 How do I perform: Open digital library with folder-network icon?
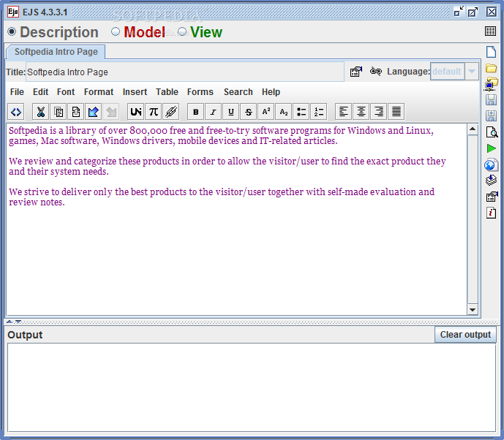[491, 84]
